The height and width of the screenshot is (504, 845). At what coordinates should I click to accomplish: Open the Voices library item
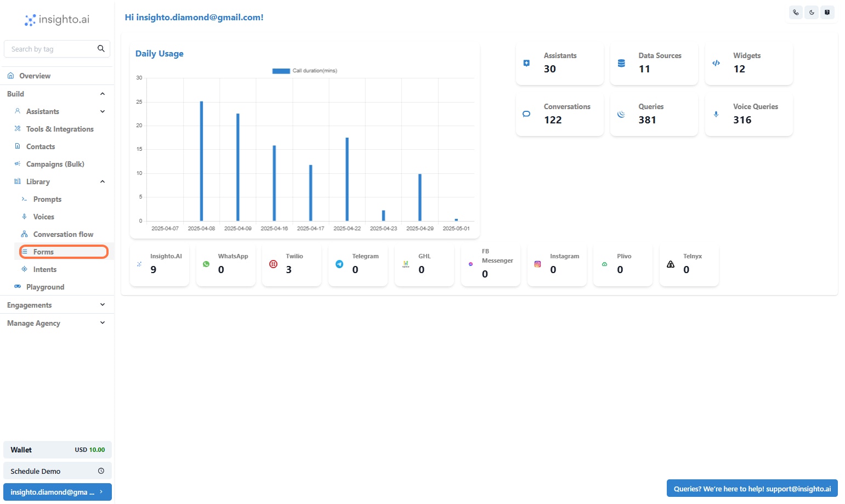click(x=44, y=217)
